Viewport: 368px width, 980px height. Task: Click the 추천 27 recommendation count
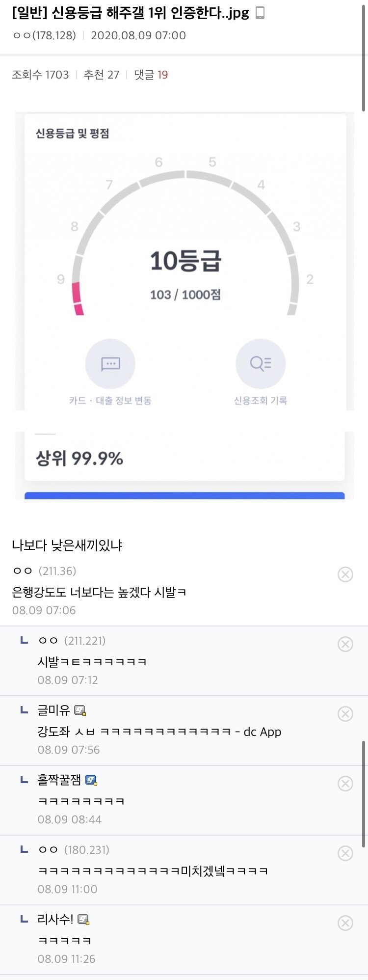pyautogui.click(x=102, y=75)
